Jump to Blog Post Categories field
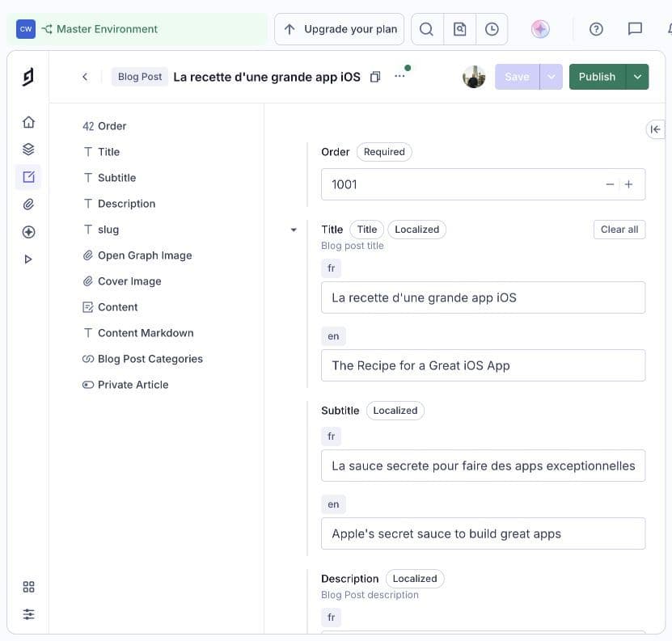The image size is (672, 641). (142, 359)
